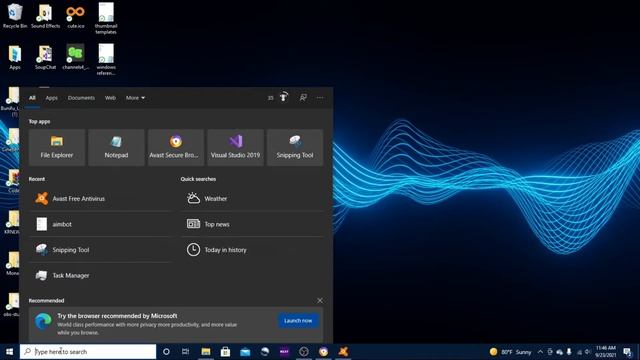The height and width of the screenshot is (360, 640).
Task: Select the SoupChat desktop folder
Action: coord(45,58)
